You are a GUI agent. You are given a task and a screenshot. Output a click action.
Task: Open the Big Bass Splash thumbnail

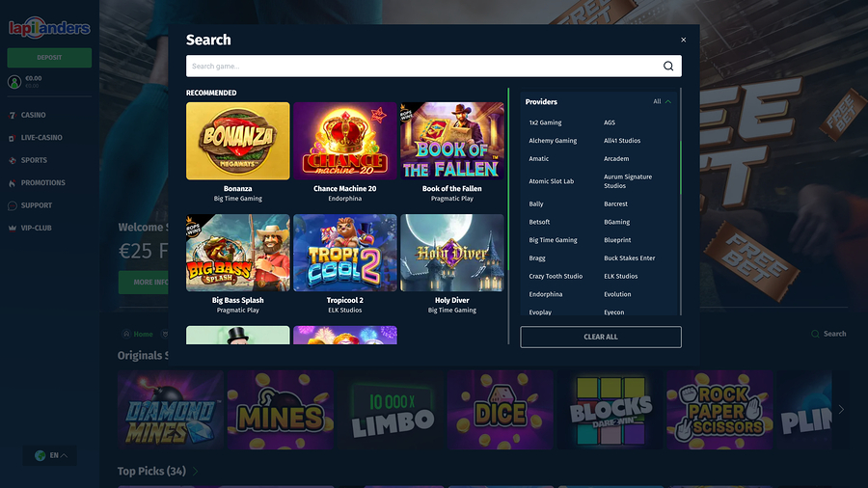point(238,253)
